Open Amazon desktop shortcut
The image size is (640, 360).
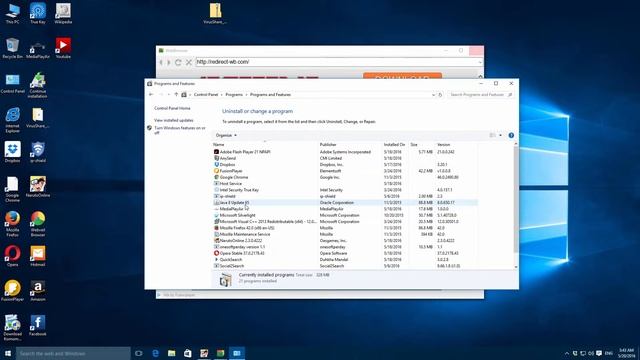click(x=38, y=291)
